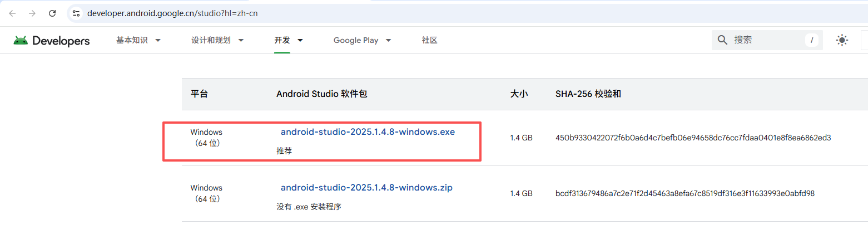Open the 社区 tab
This screenshot has width=868, height=234.
click(429, 40)
